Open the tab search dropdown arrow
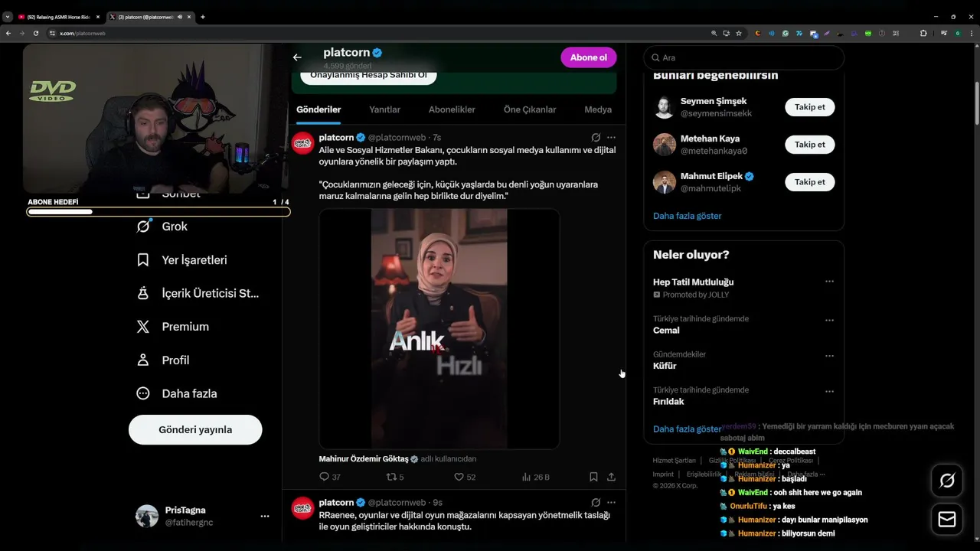This screenshot has height=551, width=980. point(8,17)
